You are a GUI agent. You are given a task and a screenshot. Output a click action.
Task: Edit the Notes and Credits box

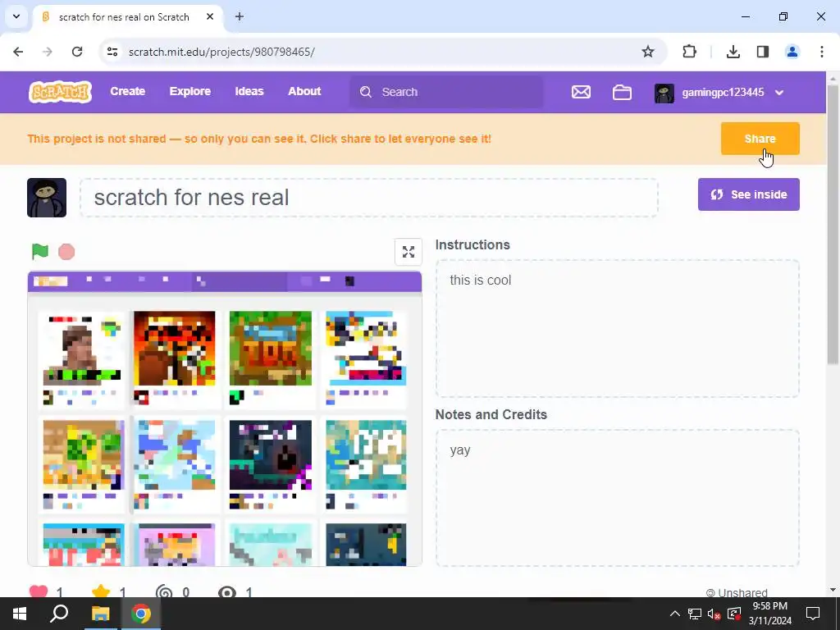pyautogui.click(x=617, y=498)
